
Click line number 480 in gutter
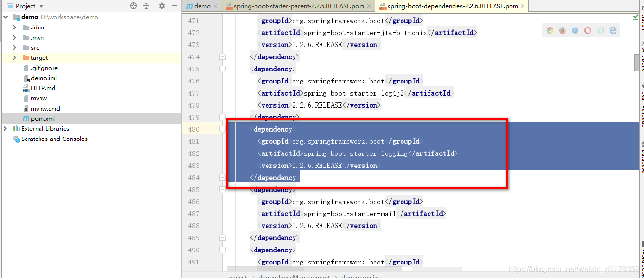coord(193,129)
